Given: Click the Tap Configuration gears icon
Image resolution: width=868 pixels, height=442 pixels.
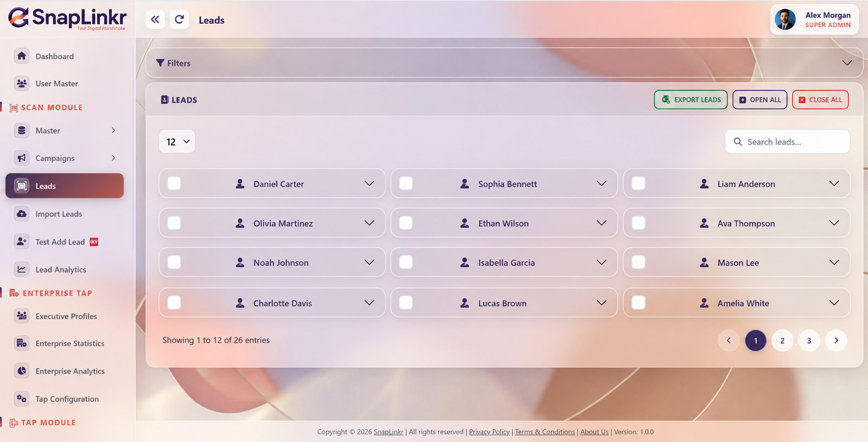Looking at the screenshot, I should (22, 399).
